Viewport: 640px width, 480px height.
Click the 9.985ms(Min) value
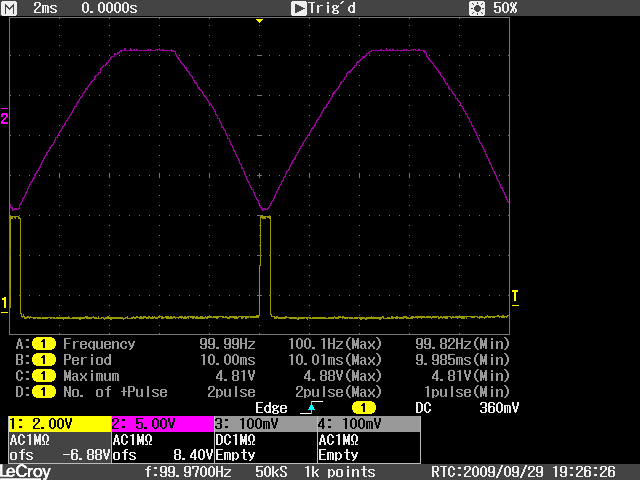tap(462, 360)
